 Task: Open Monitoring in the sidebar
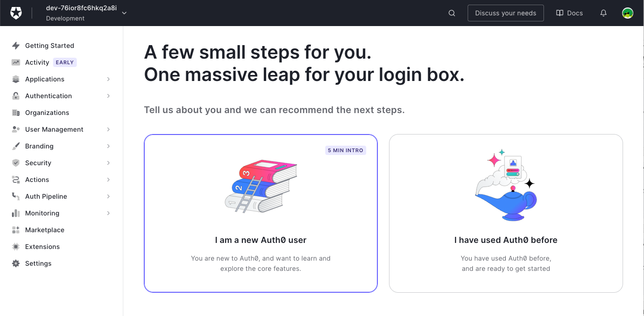tap(42, 213)
